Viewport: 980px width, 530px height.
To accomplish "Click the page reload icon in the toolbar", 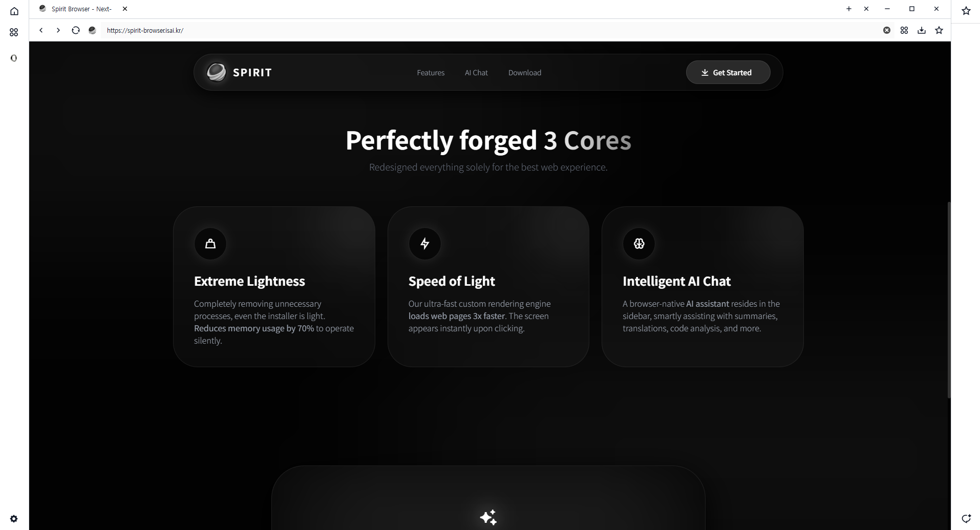I will pyautogui.click(x=76, y=30).
